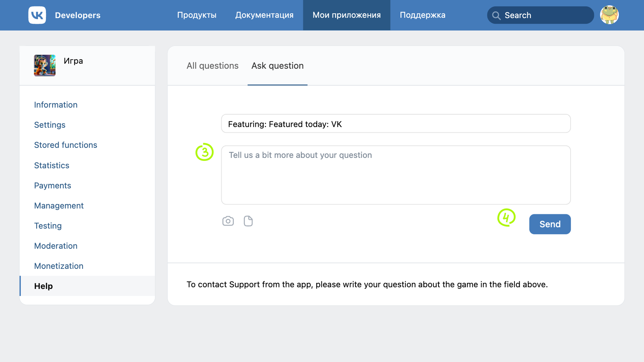Open the Testing section

click(48, 226)
